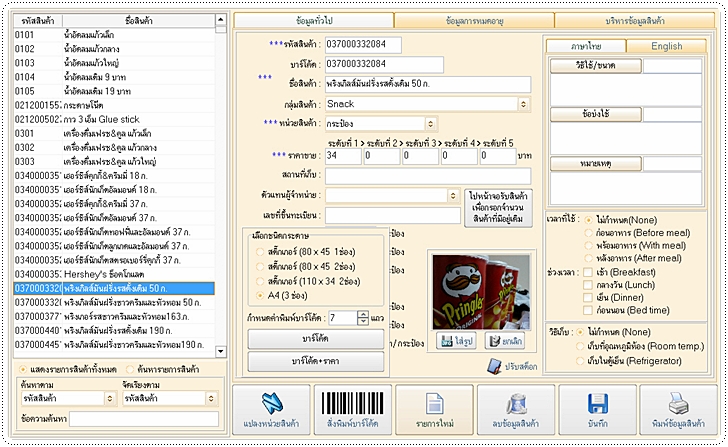Select the Before meal radio option

[589, 233]
